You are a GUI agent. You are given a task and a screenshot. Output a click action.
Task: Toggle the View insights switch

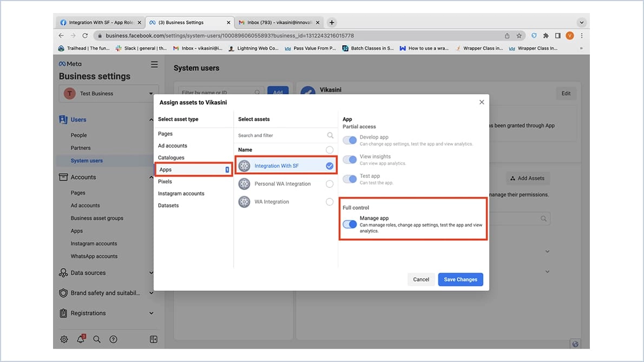(x=350, y=160)
